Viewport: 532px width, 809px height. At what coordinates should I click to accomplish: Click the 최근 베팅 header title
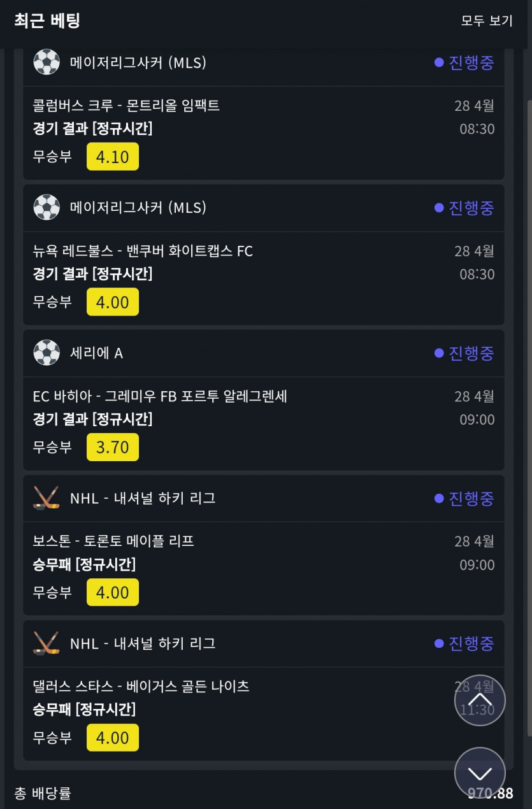click(47, 20)
